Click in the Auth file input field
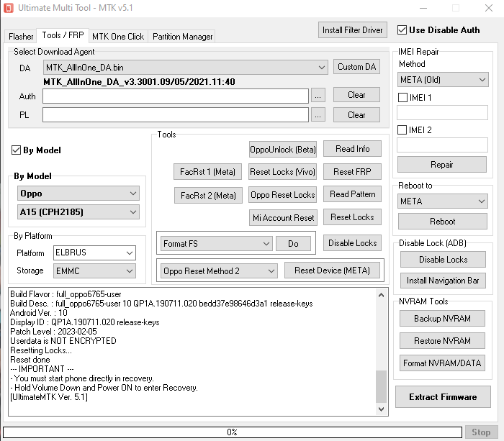The height and width of the screenshot is (441, 504). tap(176, 96)
